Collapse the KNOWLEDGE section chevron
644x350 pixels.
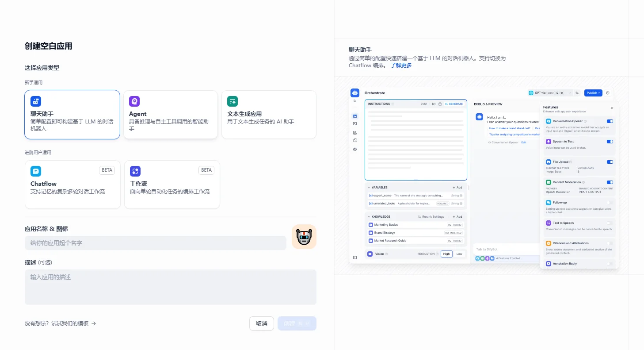(x=369, y=217)
